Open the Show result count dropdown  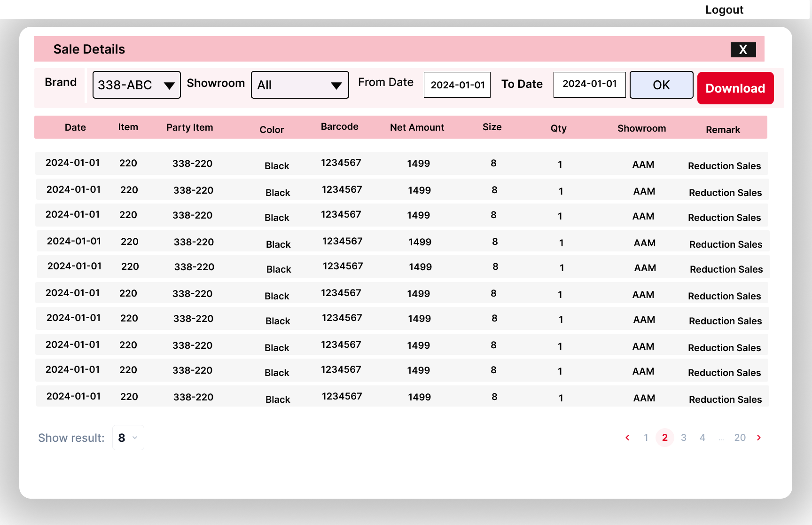[128, 438]
